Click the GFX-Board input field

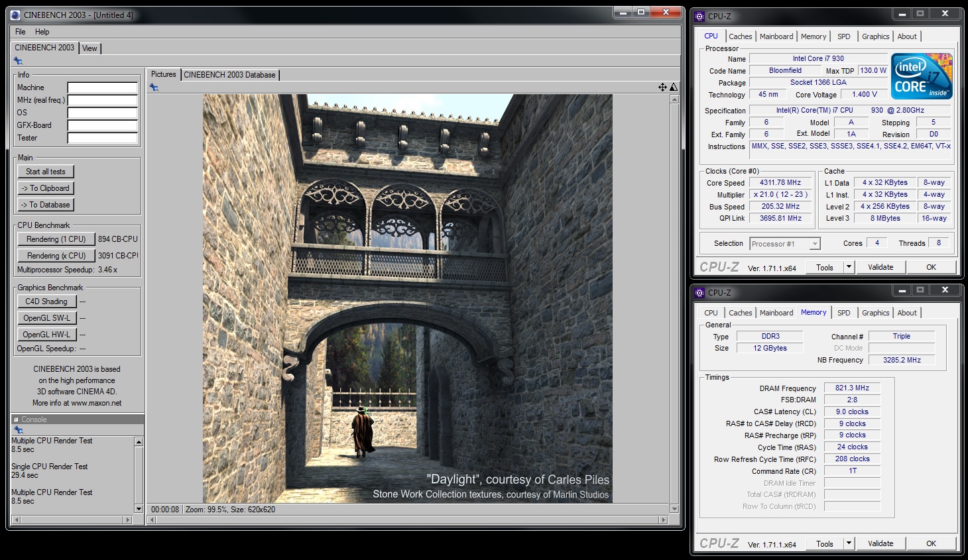click(x=103, y=125)
